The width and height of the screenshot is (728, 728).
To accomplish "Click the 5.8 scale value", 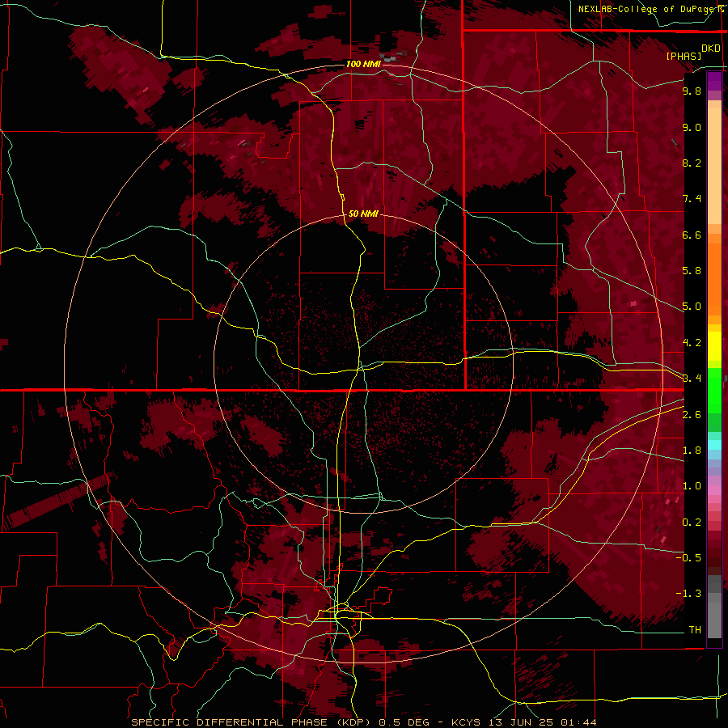I will pos(692,271).
